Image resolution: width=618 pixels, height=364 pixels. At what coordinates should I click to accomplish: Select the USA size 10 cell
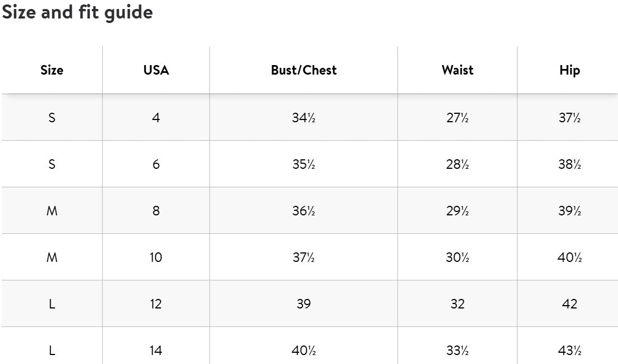coord(156,257)
